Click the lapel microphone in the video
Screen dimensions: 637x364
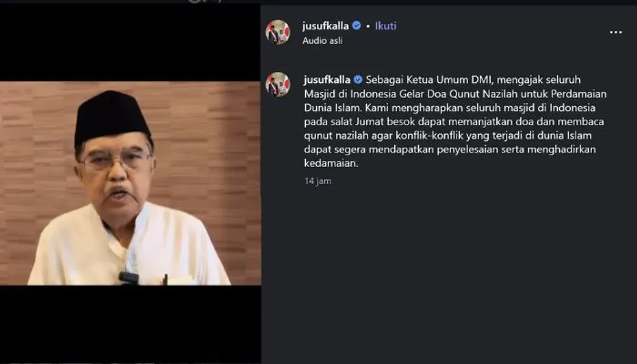click(x=128, y=278)
